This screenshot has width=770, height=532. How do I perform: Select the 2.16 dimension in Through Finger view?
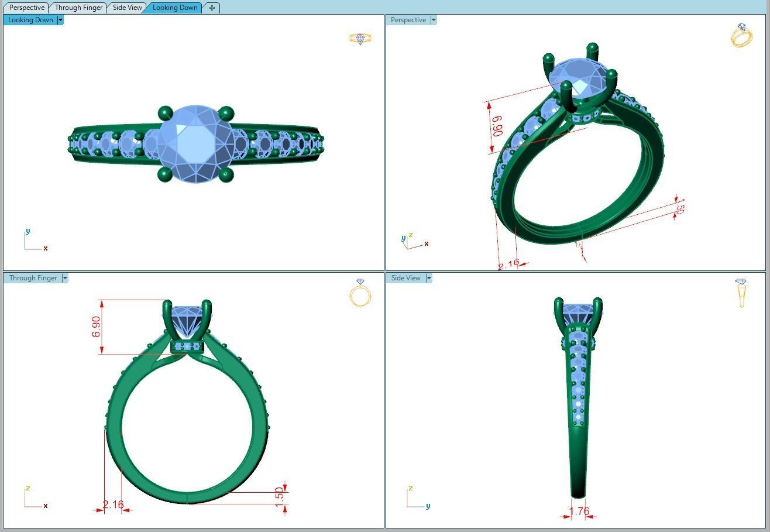click(x=113, y=504)
